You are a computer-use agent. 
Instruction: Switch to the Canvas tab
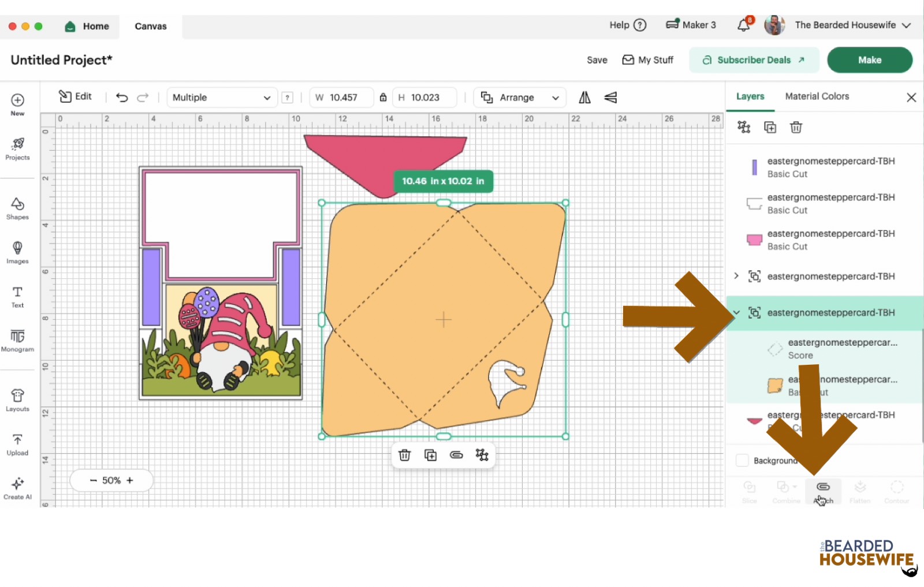[x=151, y=27]
